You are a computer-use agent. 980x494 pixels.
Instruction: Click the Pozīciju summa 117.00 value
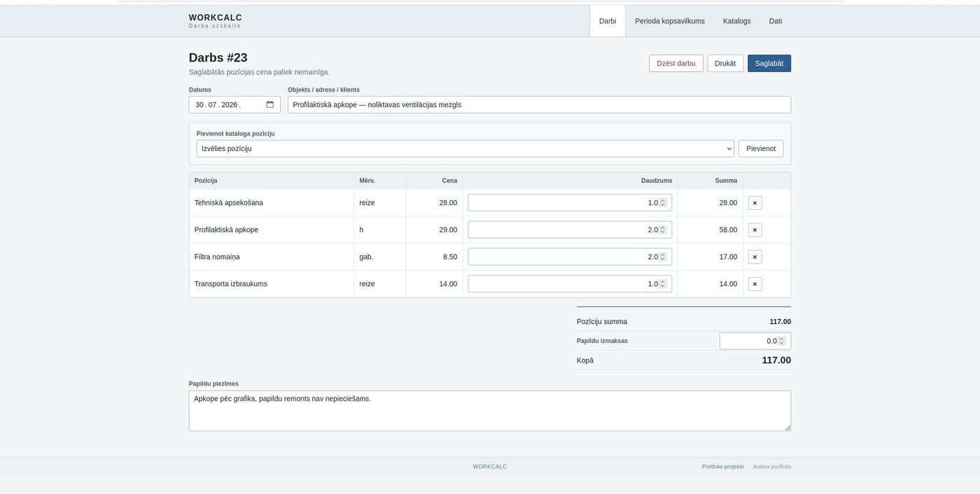(780, 322)
